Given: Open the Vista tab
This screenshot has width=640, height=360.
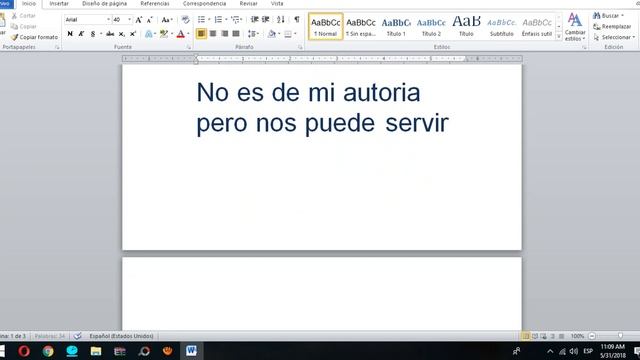Looking at the screenshot, I should (x=277, y=3).
